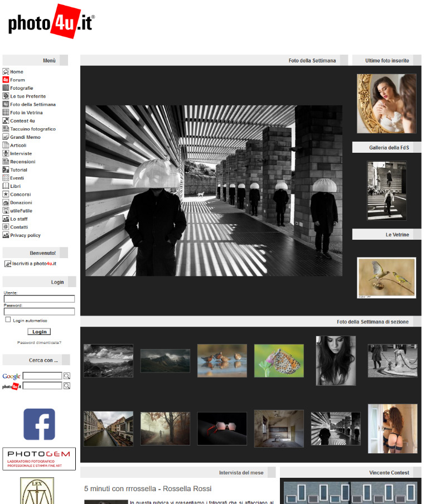Open the Facebook logo link
Viewport: 426px width, 504px height.
[39, 424]
